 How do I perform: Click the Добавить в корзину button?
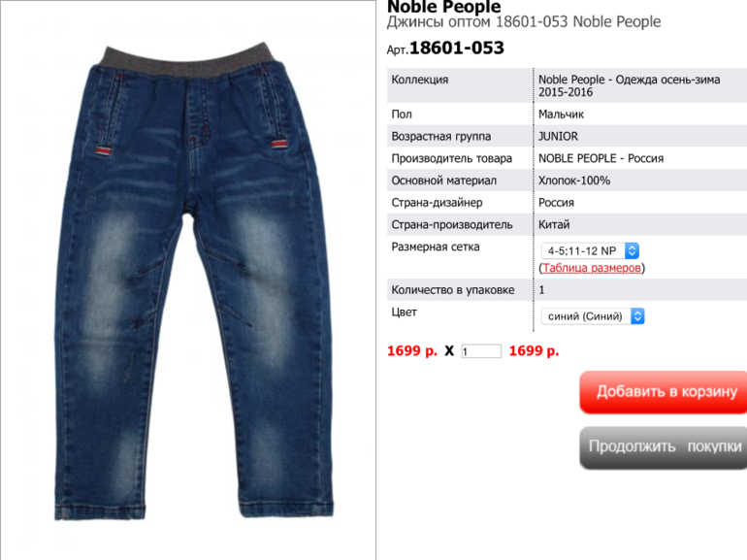point(664,392)
